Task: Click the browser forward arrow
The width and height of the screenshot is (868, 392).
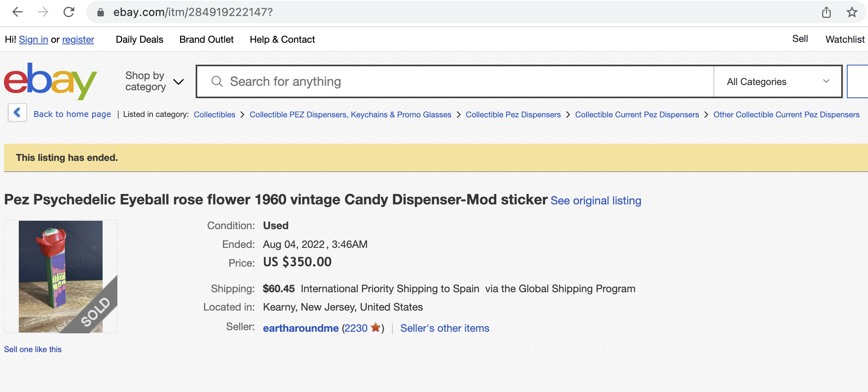Action: pyautogui.click(x=43, y=12)
